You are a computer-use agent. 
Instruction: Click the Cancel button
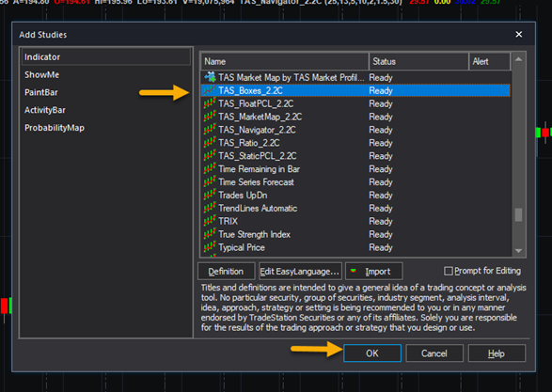coord(434,353)
